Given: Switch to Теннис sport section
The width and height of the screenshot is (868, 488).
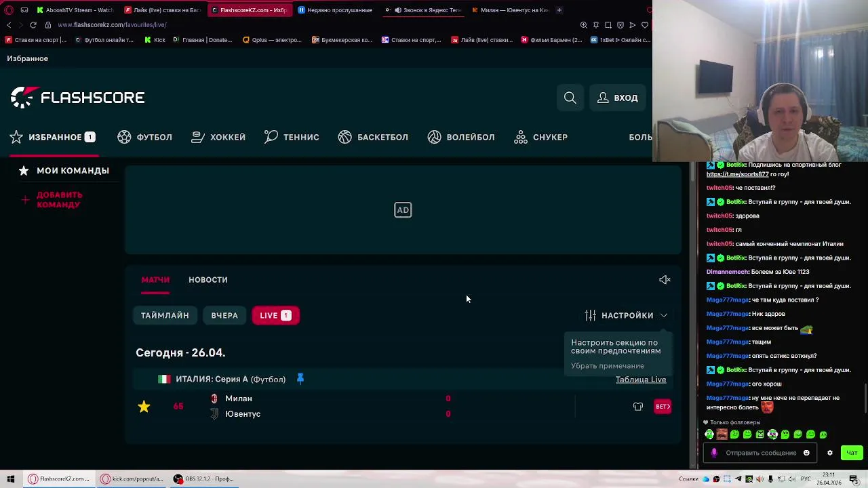Looking at the screenshot, I should point(292,137).
